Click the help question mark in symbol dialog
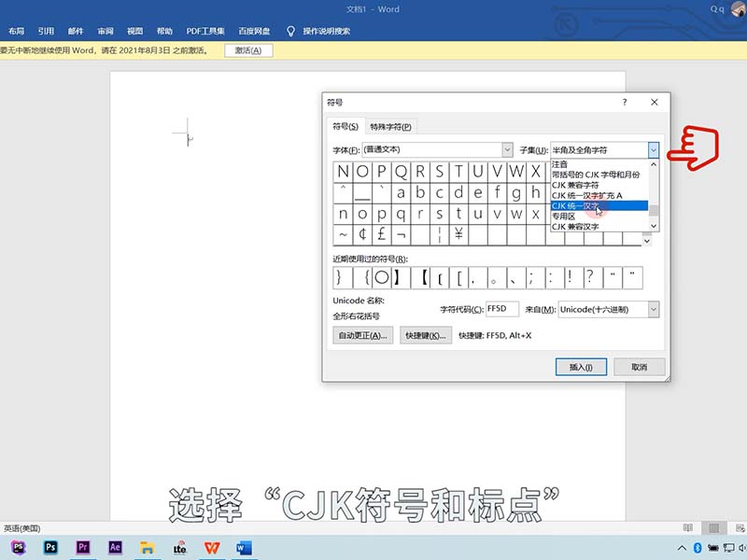This screenshot has height=560, width=747. [x=625, y=102]
